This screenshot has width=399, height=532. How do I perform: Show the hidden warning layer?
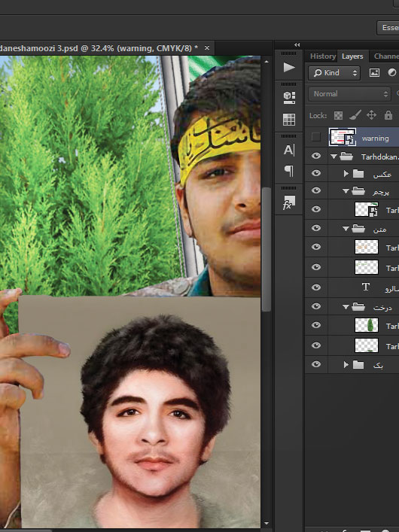(316, 137)
